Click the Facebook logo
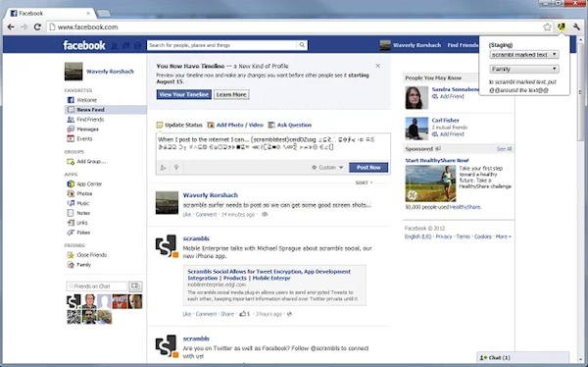This screenshot has height=367, width=588. click(84, 45)
